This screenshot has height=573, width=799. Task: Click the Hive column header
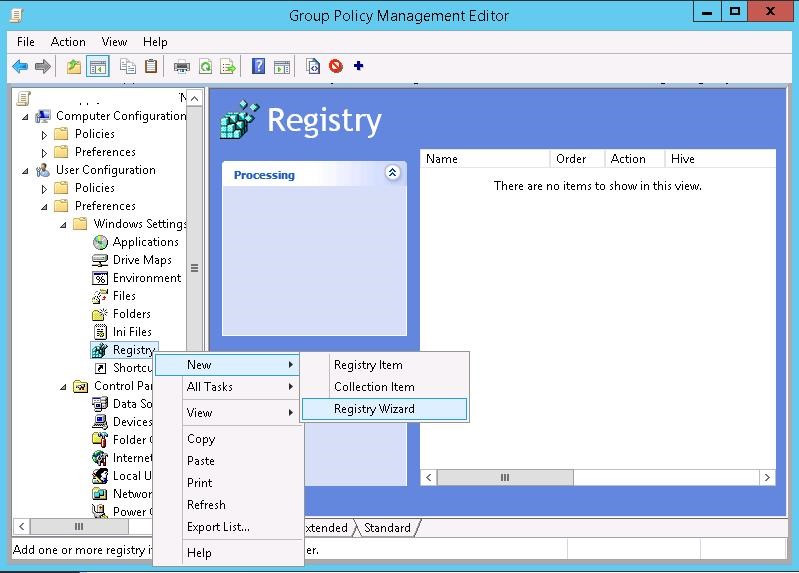pos(683,159)
